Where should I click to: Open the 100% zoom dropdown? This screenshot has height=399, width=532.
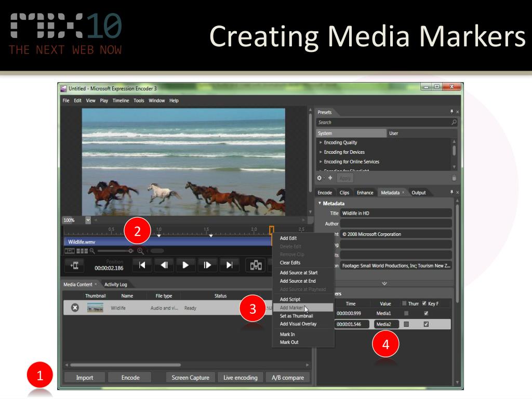[x=88, y=220]
